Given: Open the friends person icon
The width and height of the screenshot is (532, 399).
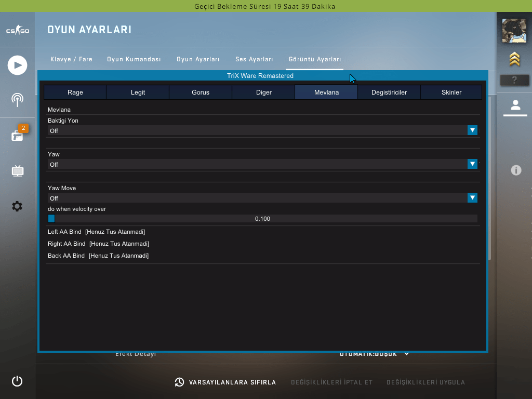Looking at the screenshot, I should click(515, 105).
